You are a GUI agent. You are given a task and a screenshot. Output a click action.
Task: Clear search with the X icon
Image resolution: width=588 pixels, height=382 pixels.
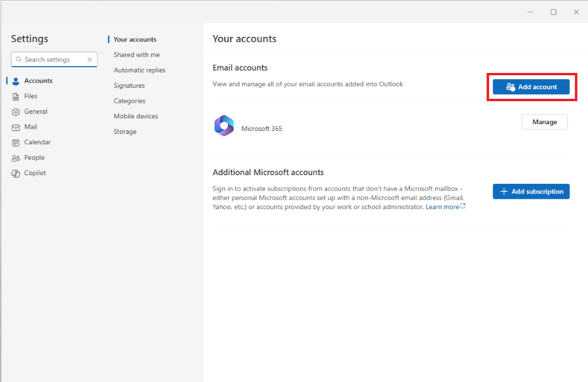point(90,59)
